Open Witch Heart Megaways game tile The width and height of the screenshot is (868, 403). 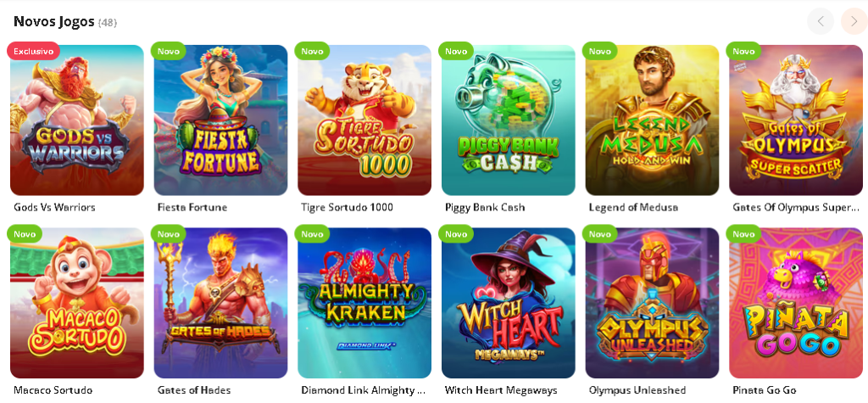point(509,303)
